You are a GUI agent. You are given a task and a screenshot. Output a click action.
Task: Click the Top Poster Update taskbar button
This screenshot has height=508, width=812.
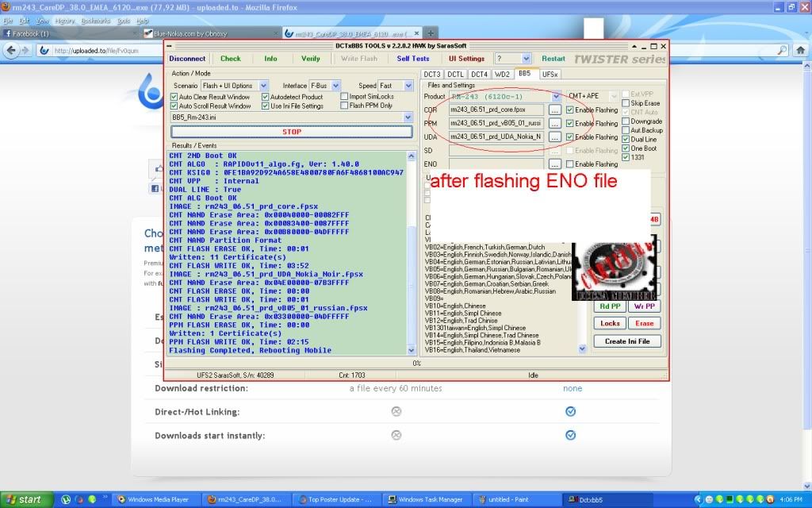tap(335, 500)
